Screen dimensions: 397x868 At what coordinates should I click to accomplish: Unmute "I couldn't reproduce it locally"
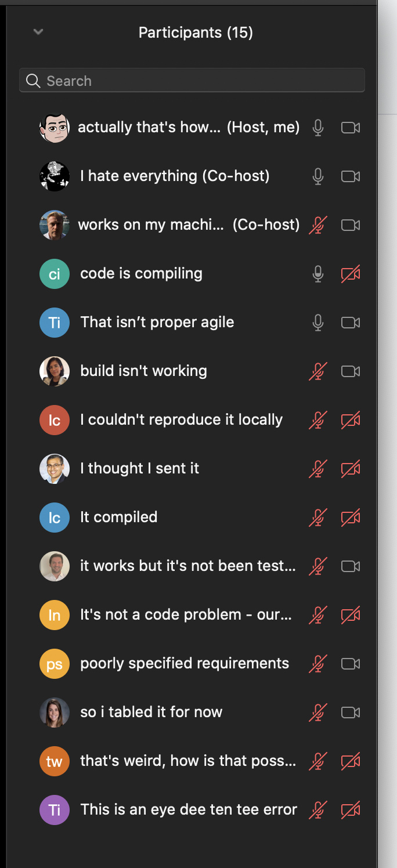click(x=317, y=420)
